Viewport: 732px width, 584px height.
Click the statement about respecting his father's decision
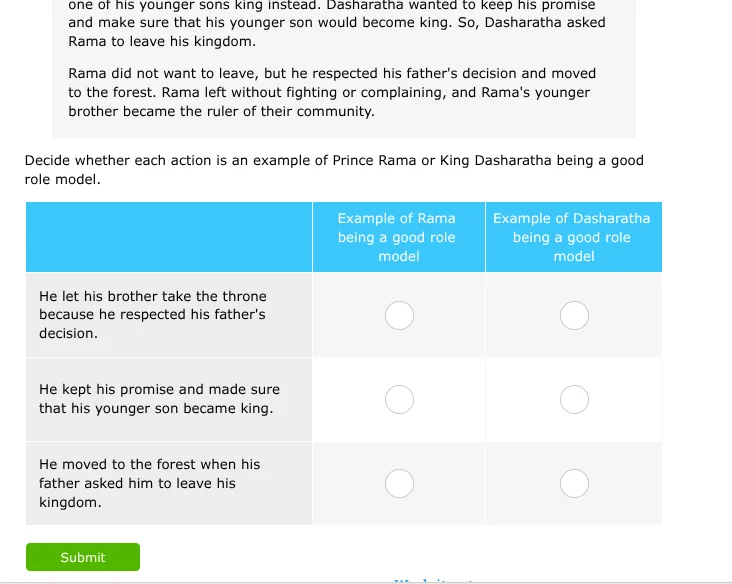(x=153, y=315)
